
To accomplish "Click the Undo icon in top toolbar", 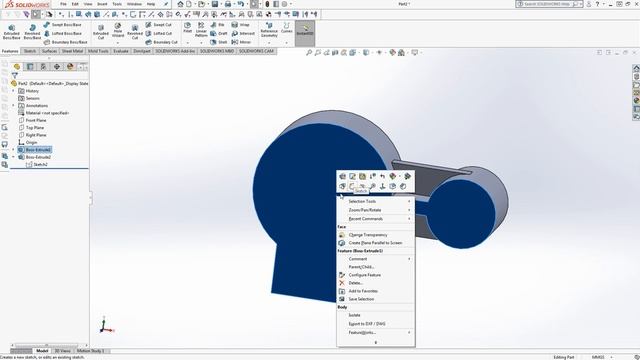I will coord(241,4).
